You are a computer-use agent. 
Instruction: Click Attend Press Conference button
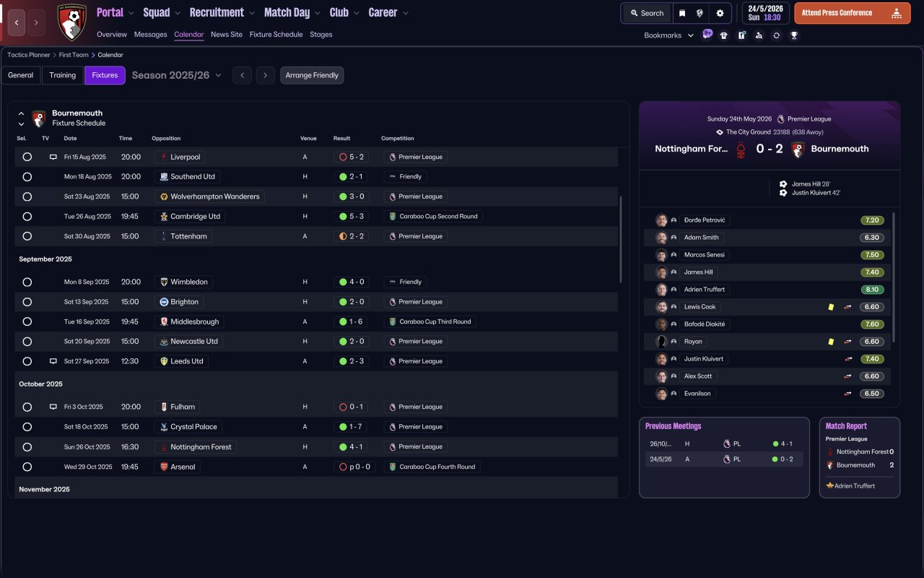(x=853, y=13)
